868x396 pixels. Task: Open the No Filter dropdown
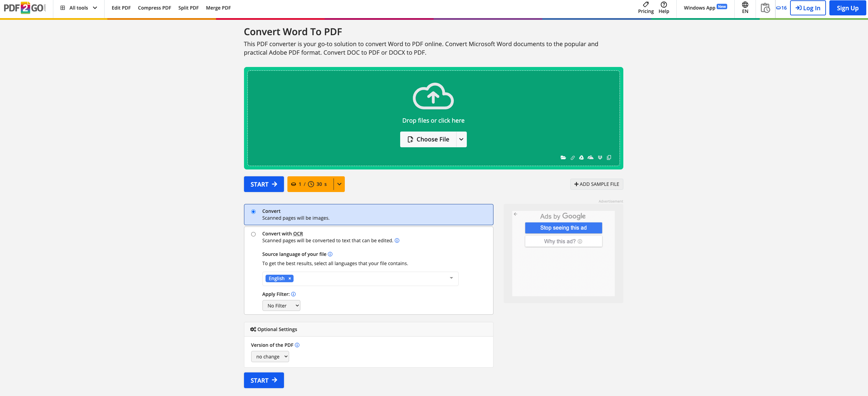point(281,306)
